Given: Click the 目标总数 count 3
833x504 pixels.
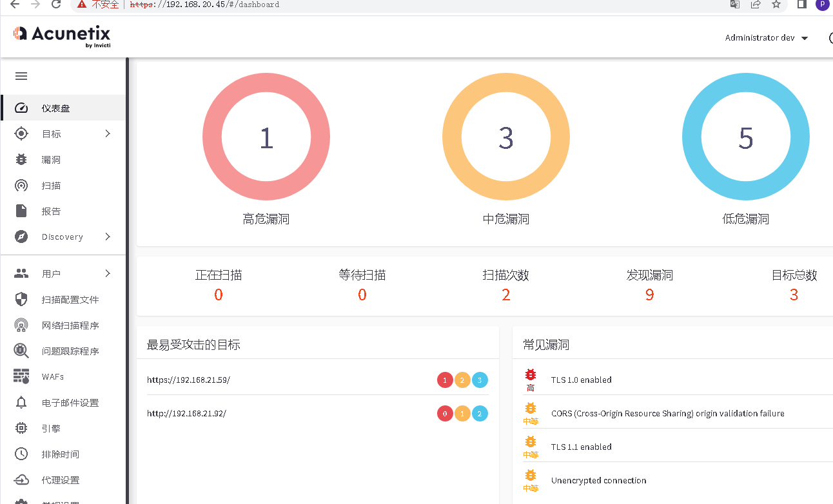Looking at the screenshot, I should pyautogui.click(x=794, y=295).
